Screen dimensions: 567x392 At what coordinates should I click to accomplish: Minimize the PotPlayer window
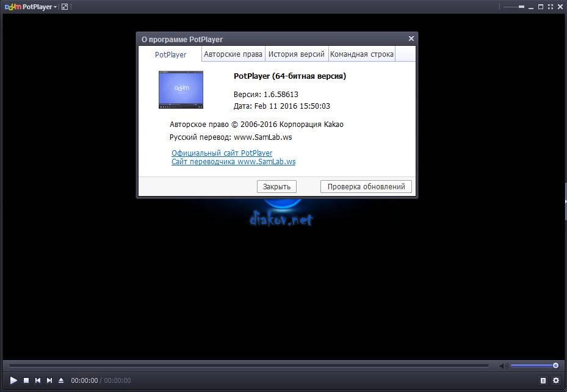(x=531, y=7)
